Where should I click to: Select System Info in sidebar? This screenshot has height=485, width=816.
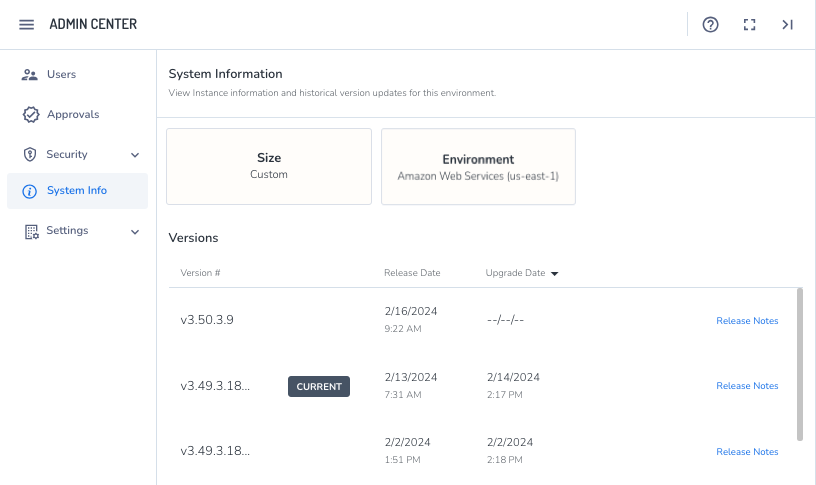[x=77, y=191]
